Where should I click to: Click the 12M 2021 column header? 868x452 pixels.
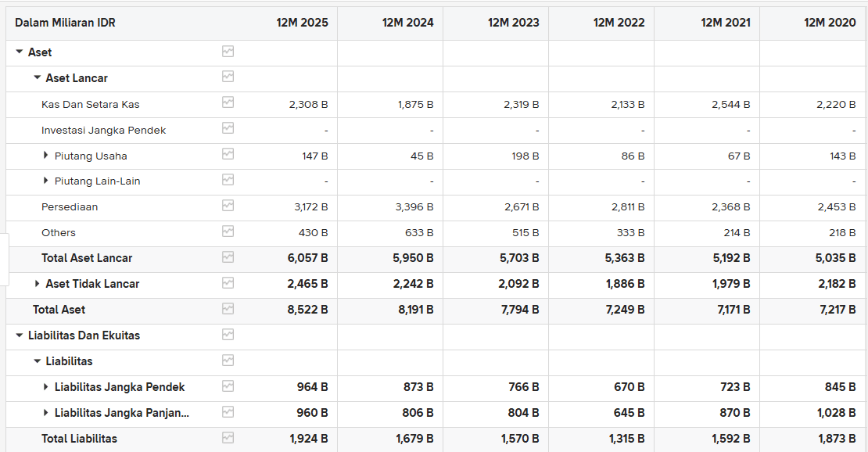tap(726, 23)
